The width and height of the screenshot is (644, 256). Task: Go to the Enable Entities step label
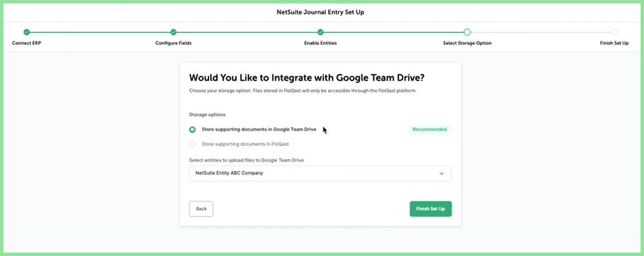(321, 43)
